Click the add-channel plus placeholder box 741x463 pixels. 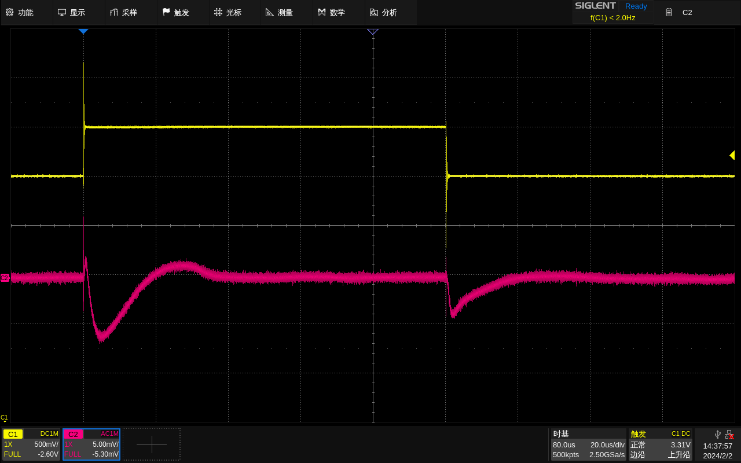[151, 444]
